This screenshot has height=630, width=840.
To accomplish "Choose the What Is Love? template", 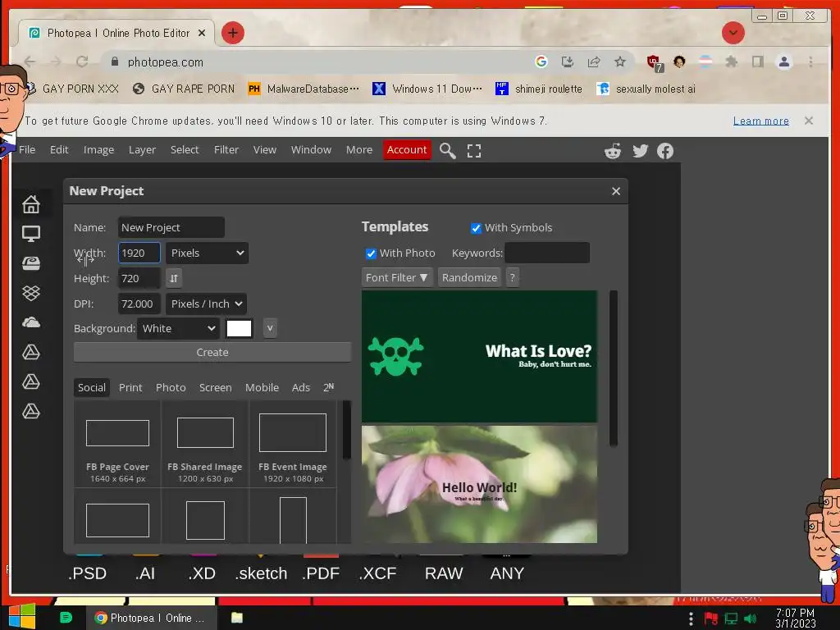I will click(479, 357).
